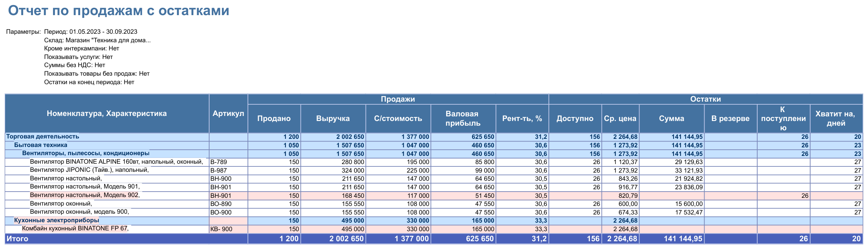Click the Продажи group header

[398, 99]
